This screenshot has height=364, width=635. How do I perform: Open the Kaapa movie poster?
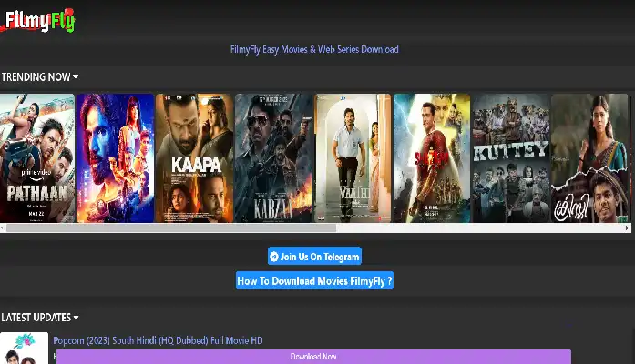coord(194,158)
